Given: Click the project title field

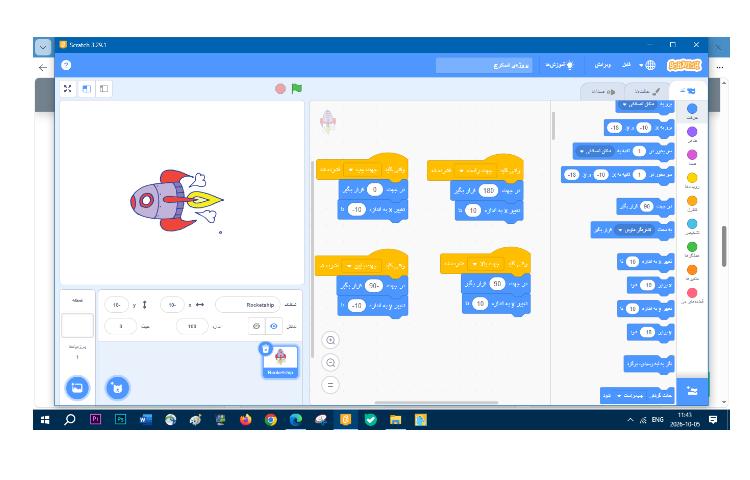Looking at the screenshot, I should [x=484, y=65].
